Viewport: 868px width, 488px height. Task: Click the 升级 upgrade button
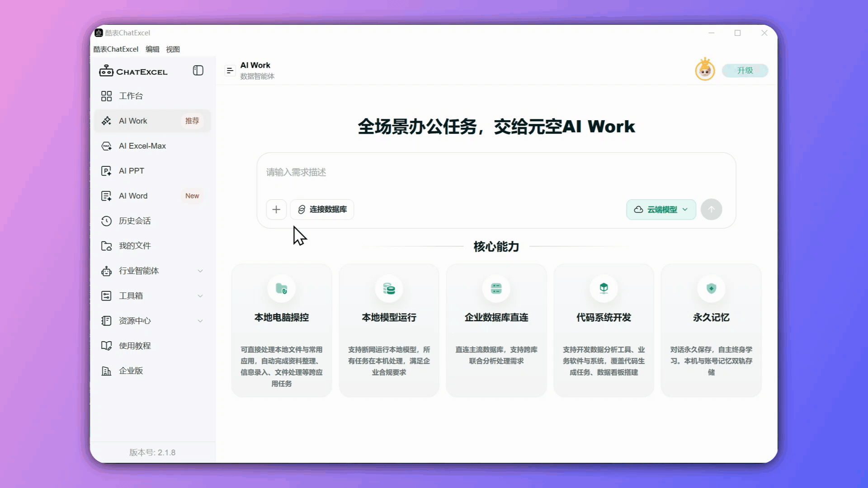click(x=745, y=70)
